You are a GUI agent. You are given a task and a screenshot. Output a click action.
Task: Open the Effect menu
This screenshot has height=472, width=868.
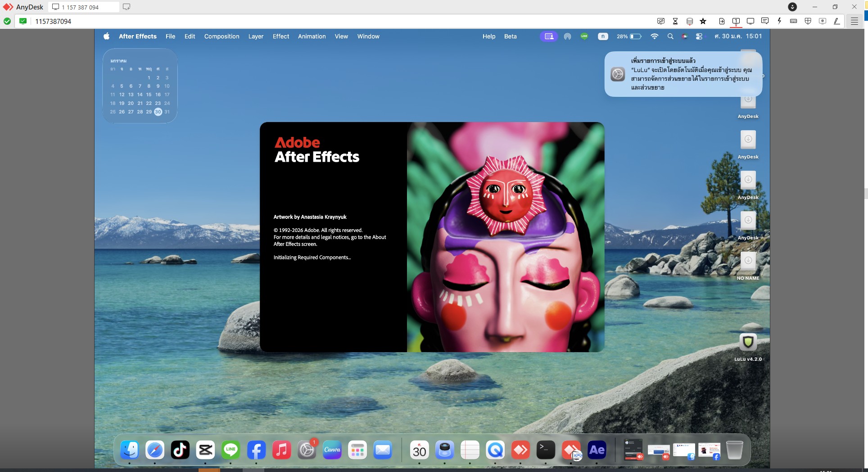[281, 36]
